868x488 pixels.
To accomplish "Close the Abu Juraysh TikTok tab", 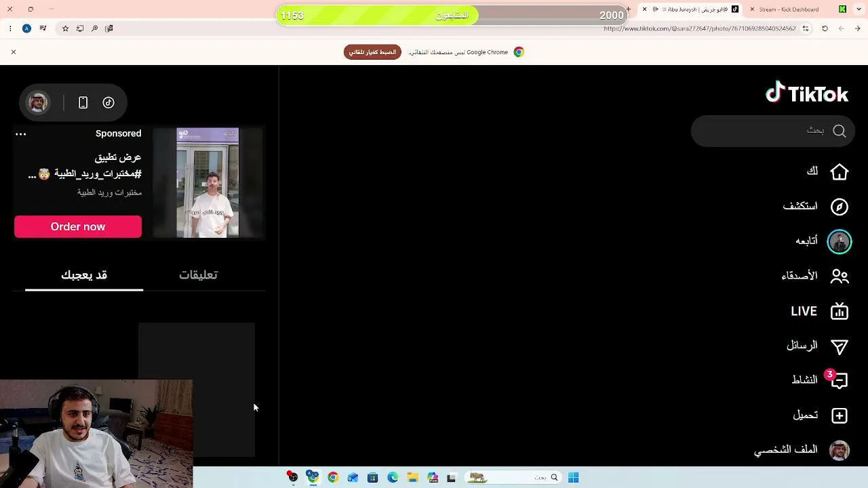I will (x=644, y=9).
